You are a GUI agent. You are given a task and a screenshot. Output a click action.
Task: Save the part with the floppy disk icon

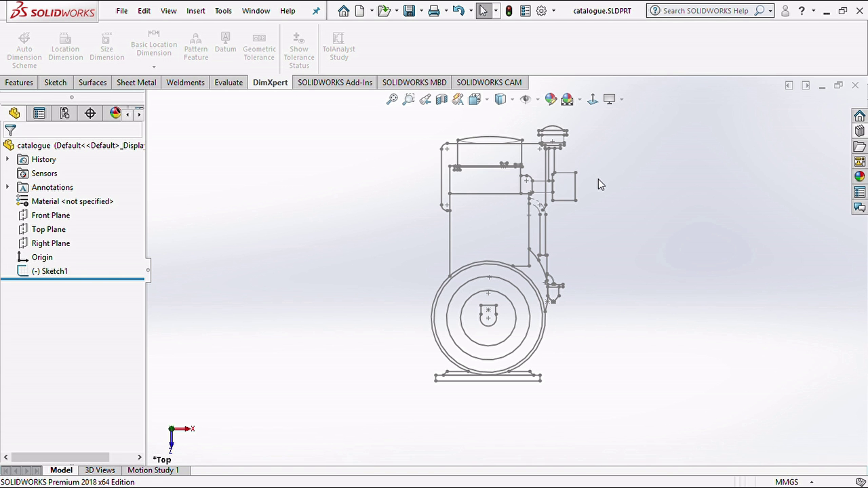point(409,11)
